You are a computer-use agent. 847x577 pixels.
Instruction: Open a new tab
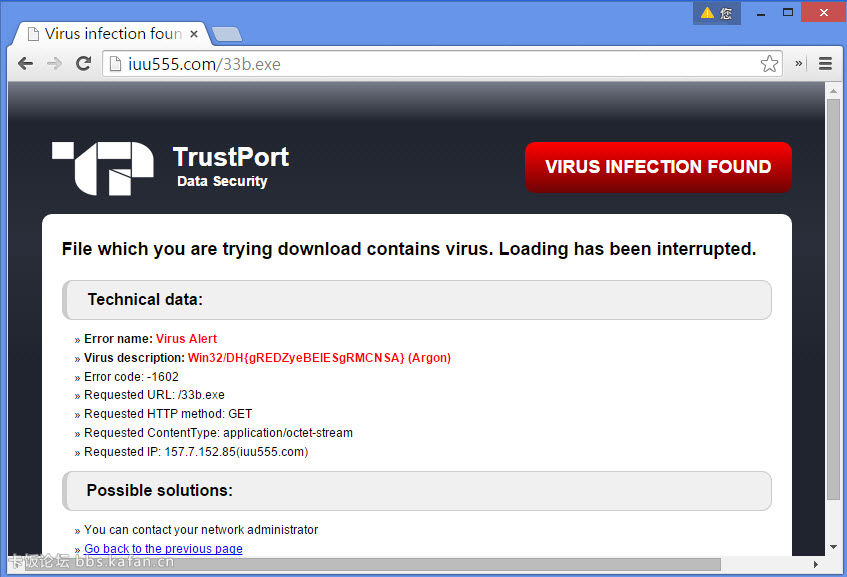[227, 34]
